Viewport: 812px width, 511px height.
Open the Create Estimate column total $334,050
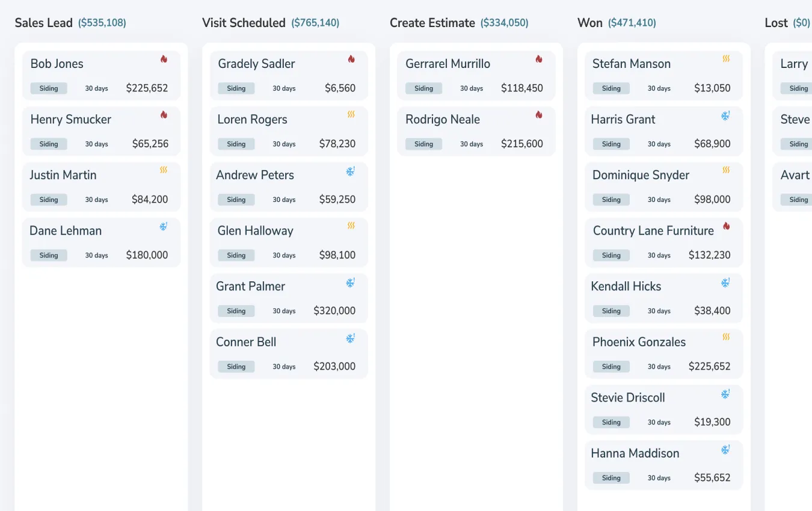504,23
